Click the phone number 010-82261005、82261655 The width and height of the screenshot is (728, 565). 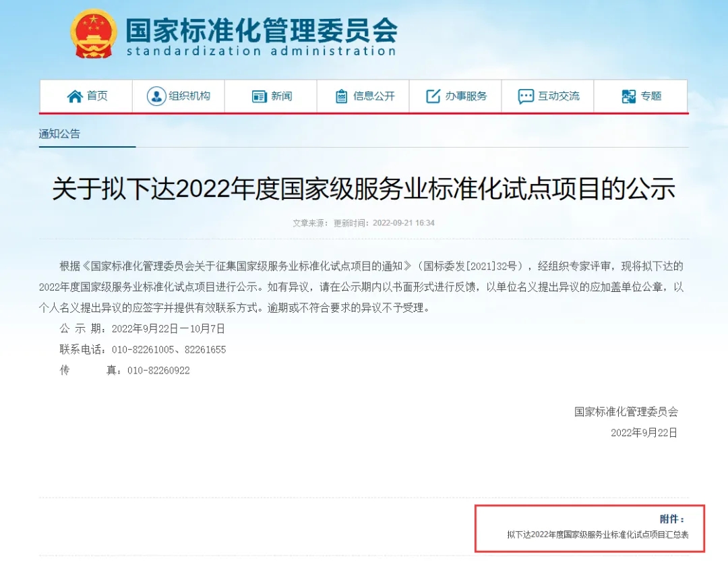pos(169,349)
